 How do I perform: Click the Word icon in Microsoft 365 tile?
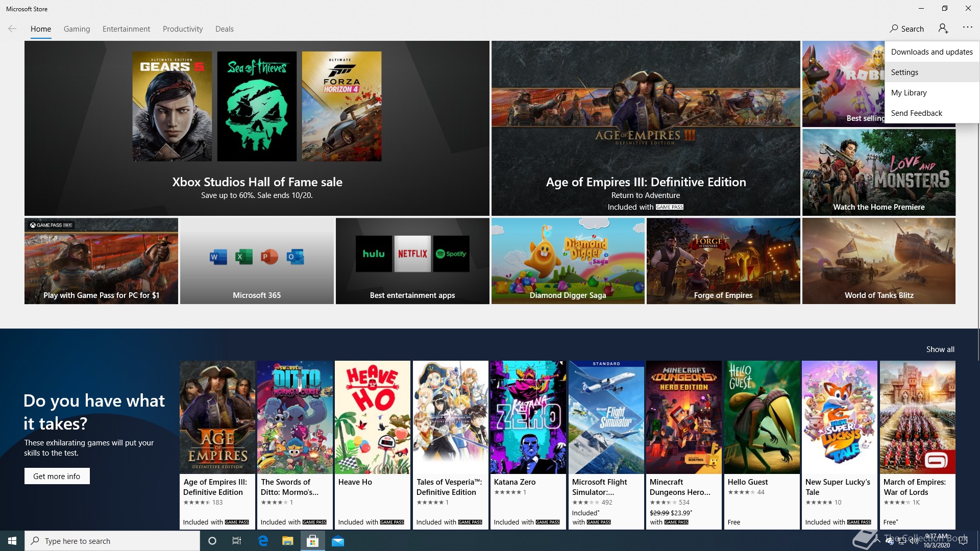click(218, 256)
